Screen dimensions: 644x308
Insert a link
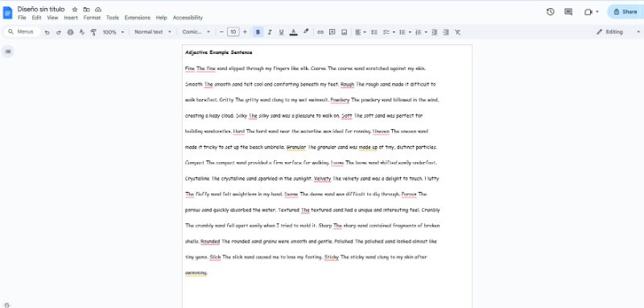320,31
